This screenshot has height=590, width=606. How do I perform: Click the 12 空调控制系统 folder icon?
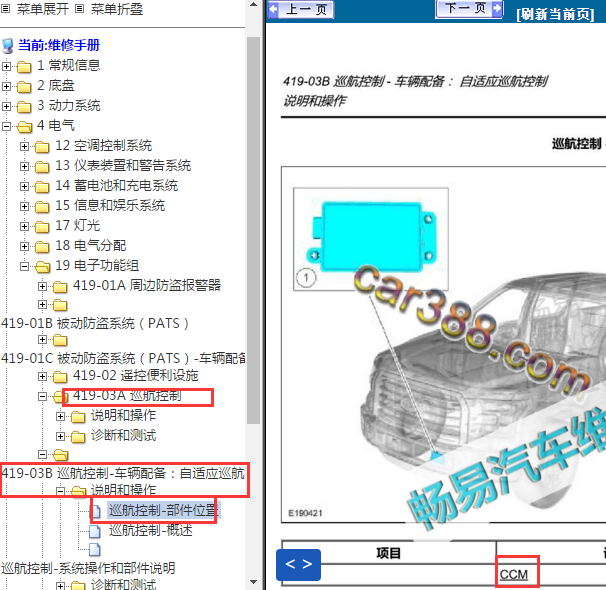pyautogui.click(x=42, y=147)
